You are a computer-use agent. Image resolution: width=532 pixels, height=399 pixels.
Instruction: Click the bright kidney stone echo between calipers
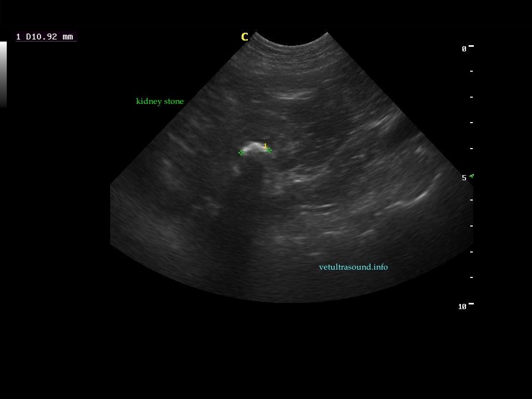254,147
